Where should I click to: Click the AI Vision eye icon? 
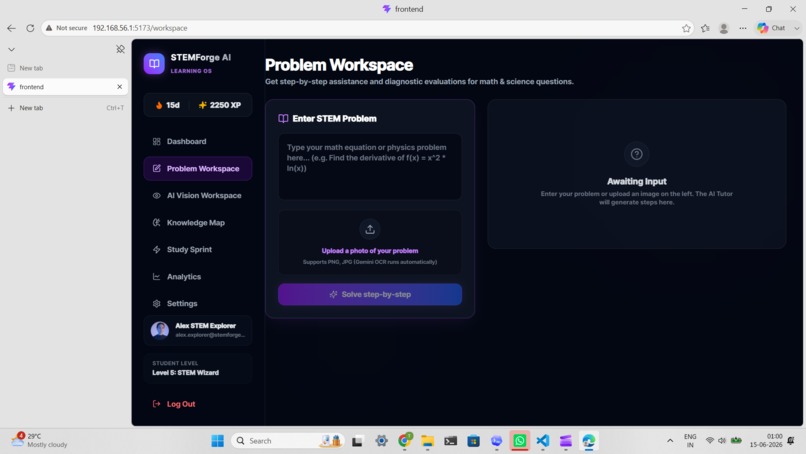[156, 195]
